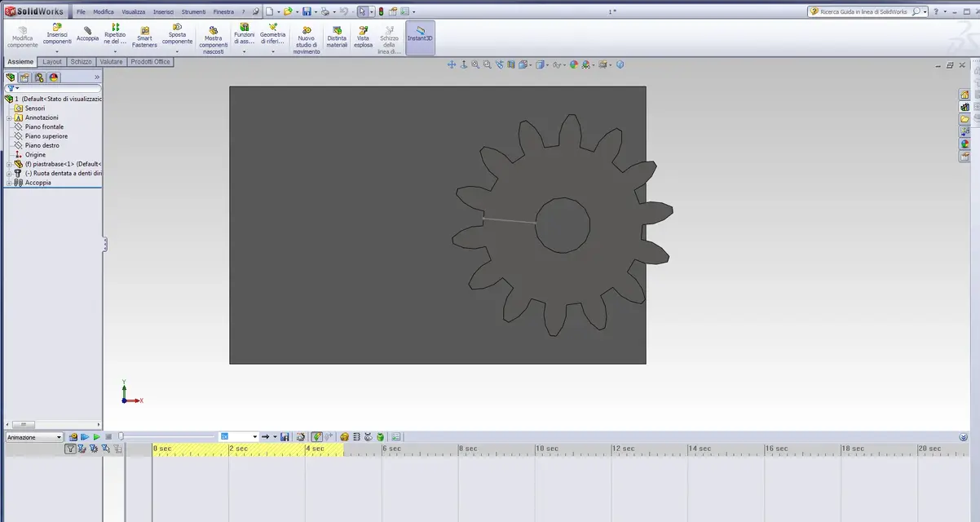Select Origine in feature tree
Viewport: 980px width, 522px height.
pyautogui.click(x=35, y=155)
